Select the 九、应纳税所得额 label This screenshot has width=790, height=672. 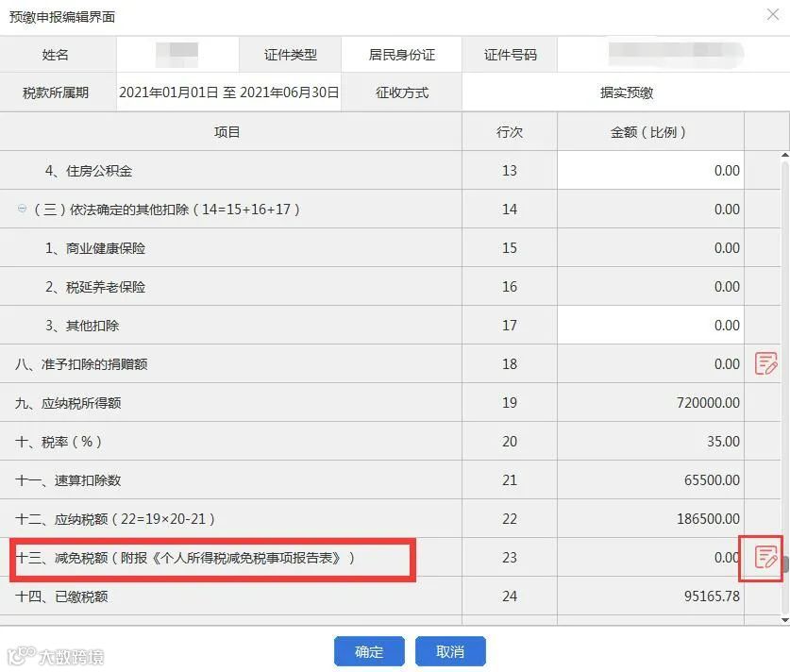pyautogui.click(x=68, y=403)
